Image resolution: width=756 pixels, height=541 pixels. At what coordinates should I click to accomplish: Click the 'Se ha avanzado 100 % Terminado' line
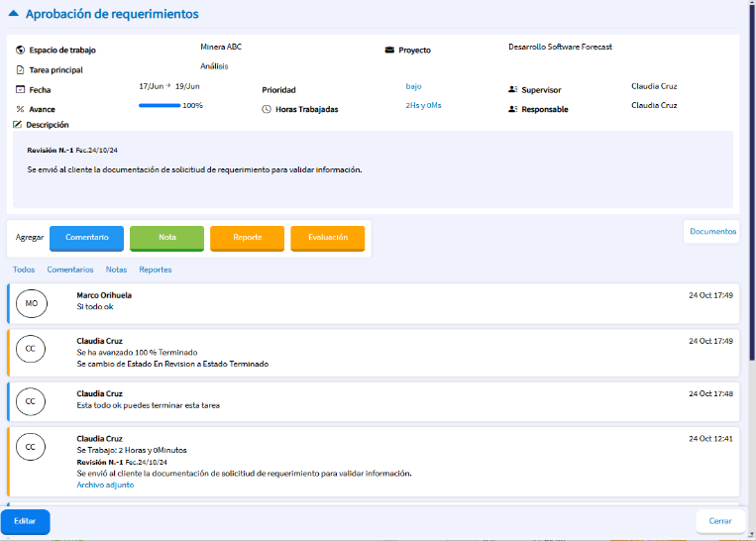(x=137, y=353)
